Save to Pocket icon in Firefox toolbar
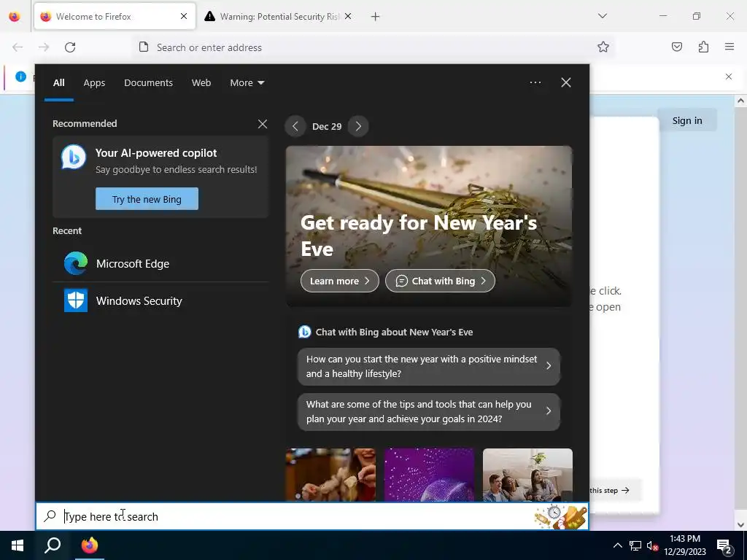Image resolution: width=747 pixels, height=560 pixels. pyautogui.click(x=676, y=47)
